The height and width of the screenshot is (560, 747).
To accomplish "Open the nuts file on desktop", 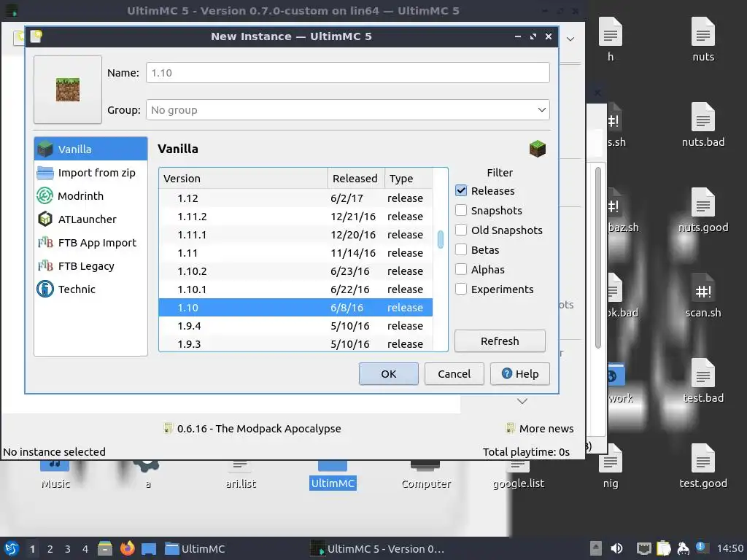I will 703,40.
